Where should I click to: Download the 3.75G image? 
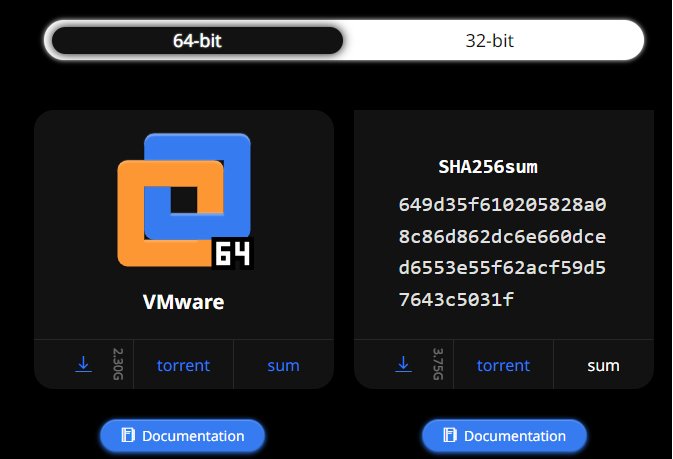(x=403, y=364)
